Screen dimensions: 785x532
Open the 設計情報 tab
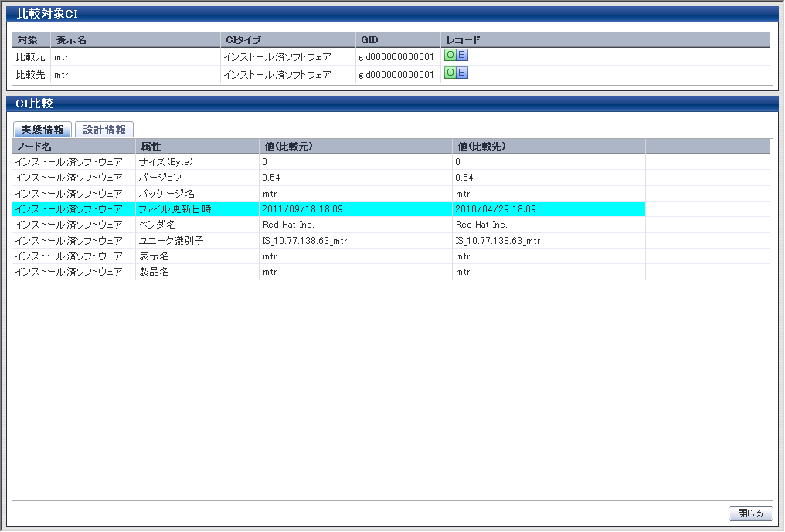pyautogui.click(x=104, y=130)
